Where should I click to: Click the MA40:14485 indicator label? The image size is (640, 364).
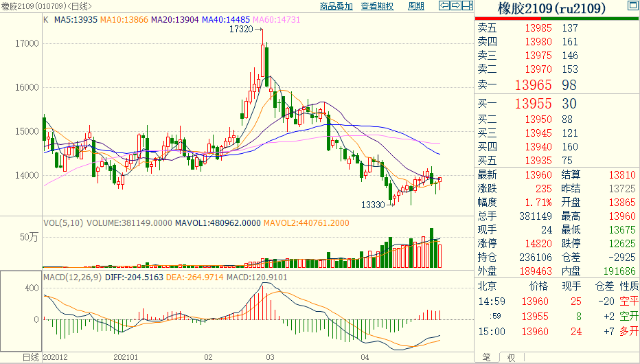226,20
